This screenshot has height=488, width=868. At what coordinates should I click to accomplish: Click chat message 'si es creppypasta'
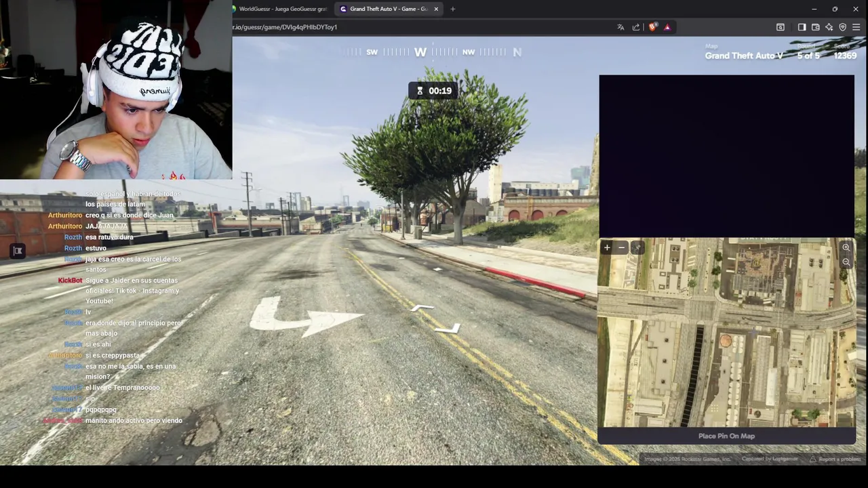(x=112, y=355)
